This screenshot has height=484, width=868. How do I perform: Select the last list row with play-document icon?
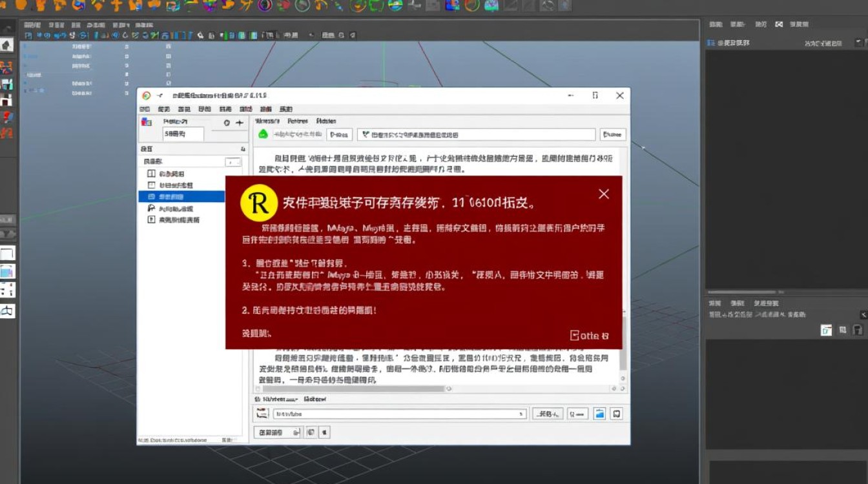[173, 220]
